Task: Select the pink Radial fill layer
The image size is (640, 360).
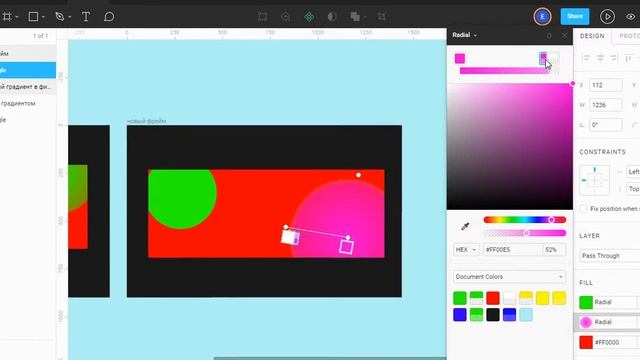Action: [x=607, y=322]
